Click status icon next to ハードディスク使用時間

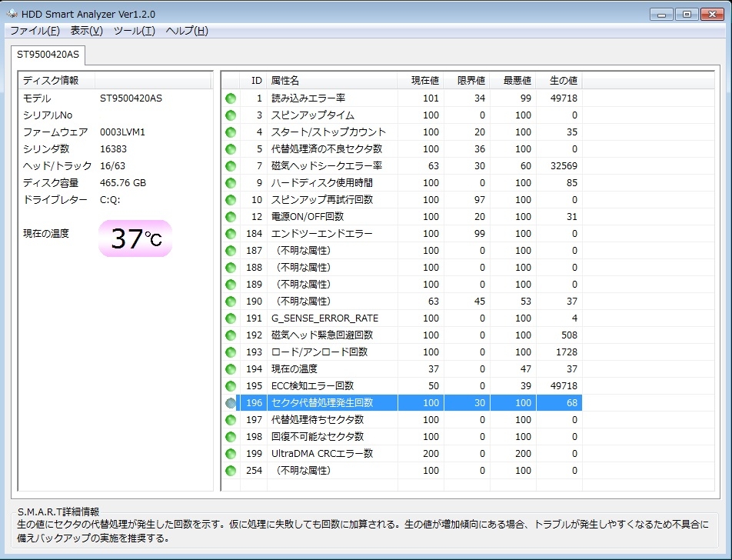(230, 183)
